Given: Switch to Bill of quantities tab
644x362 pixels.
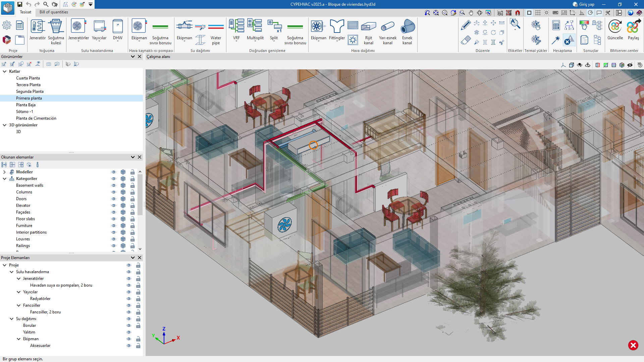Looking at the screenshot, I should 54,12.
